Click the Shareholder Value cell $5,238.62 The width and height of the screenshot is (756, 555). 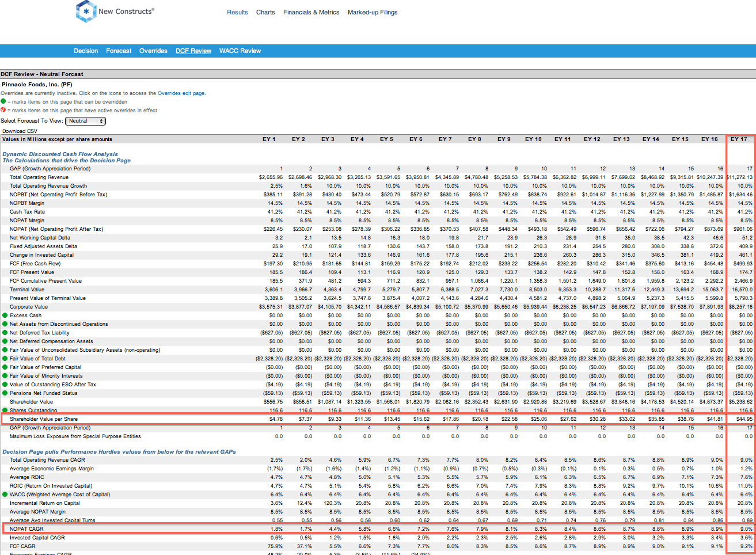click(x=740, y=402)
